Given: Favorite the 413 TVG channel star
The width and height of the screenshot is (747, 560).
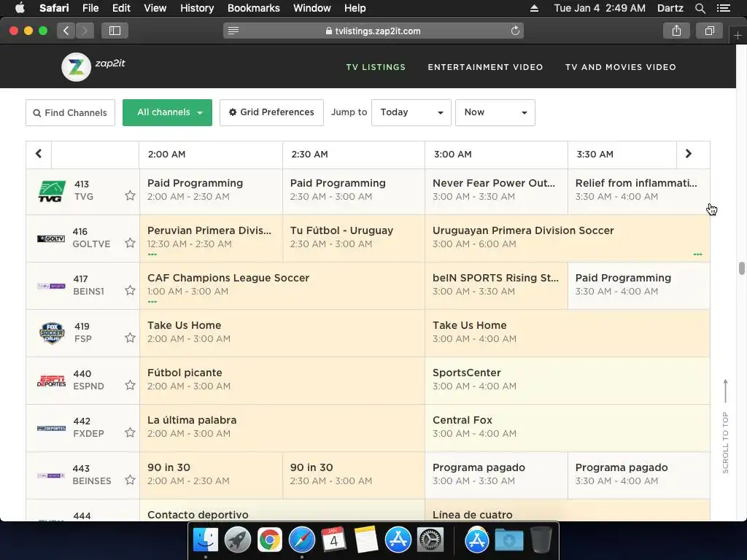Looking at the screenshot, I should click(130, 195).
